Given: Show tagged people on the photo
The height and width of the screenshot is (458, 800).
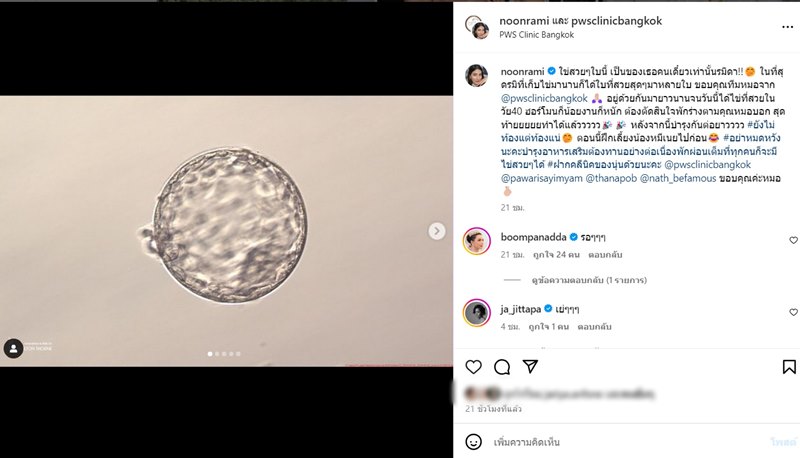Looking at the screenshot, I should coord(13,348).
